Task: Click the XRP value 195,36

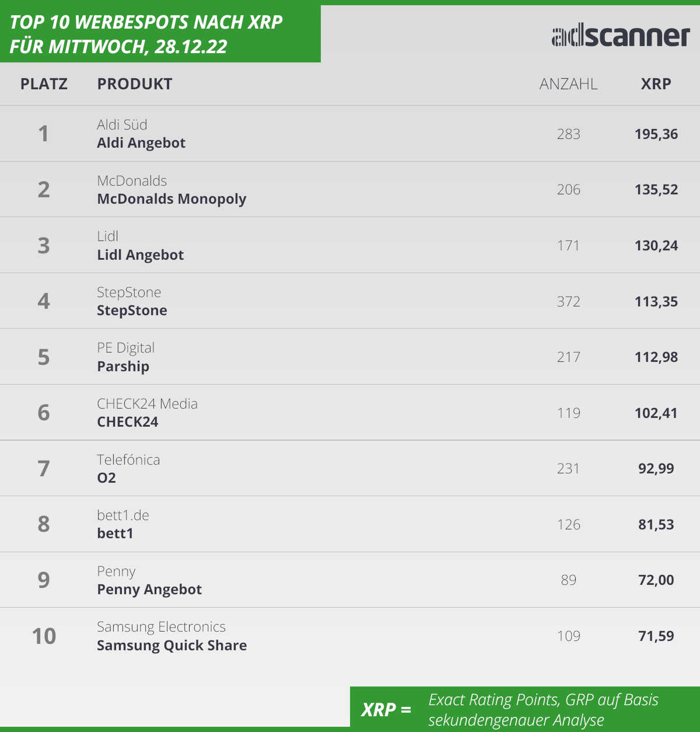Action: pyautogui.click(x=656, y=134)
